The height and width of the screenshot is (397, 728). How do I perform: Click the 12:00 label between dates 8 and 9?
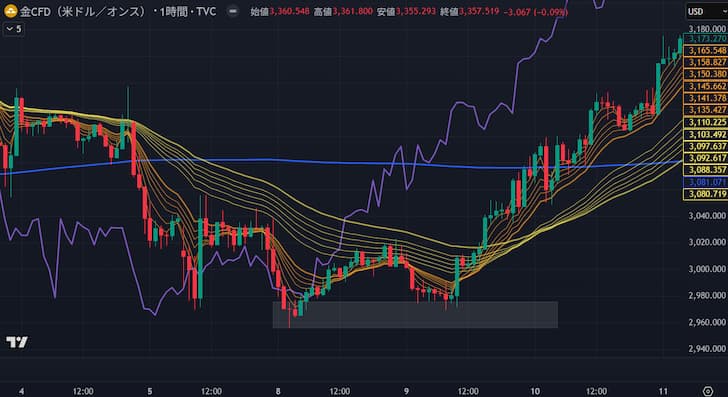340,391
